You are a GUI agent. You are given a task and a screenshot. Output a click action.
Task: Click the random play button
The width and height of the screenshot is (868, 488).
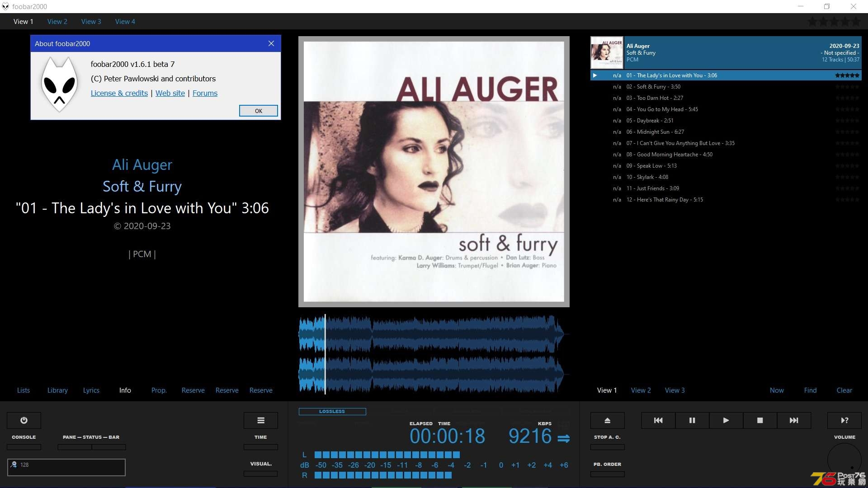click(x=844, y=420)
